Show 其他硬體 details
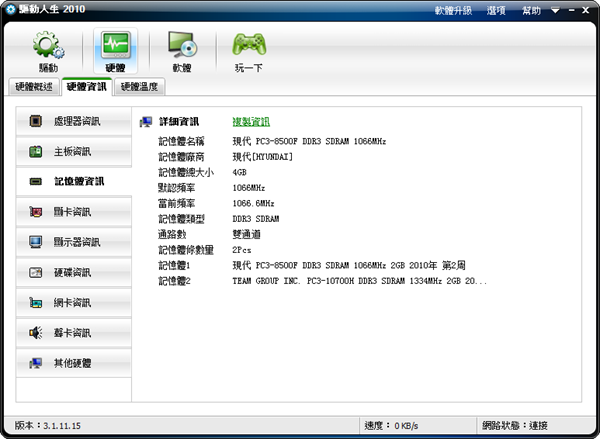 [74, 363]
